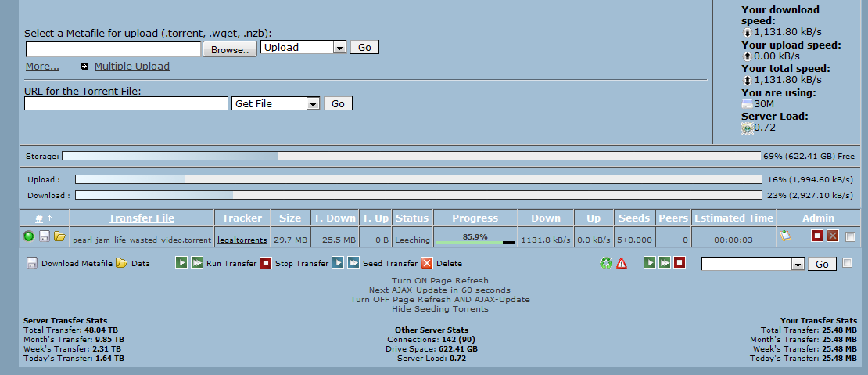868x375 pixels.
Task: Click the green recycle icon below the table
Action: [605, 264]
